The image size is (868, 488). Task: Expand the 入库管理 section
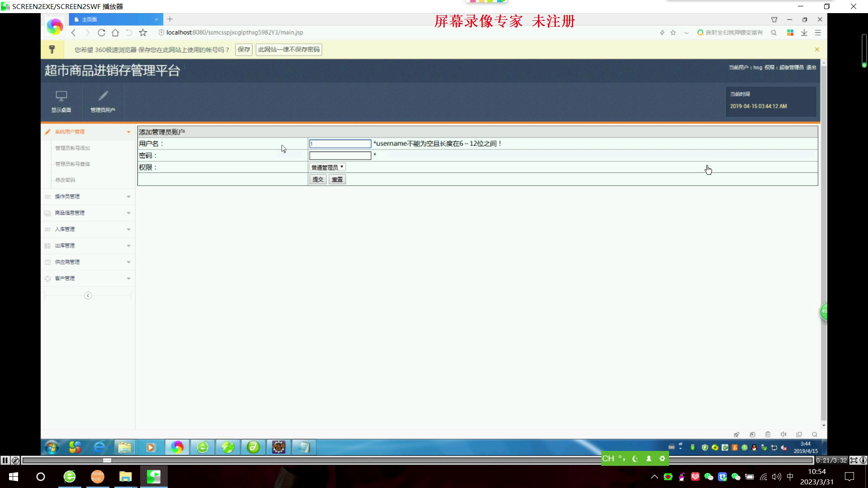[88, 229]
